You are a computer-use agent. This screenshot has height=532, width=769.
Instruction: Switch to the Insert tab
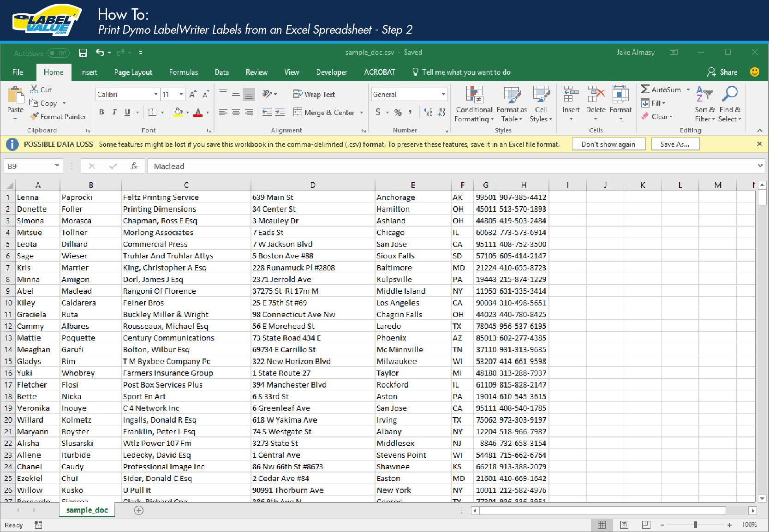(89, 72)
